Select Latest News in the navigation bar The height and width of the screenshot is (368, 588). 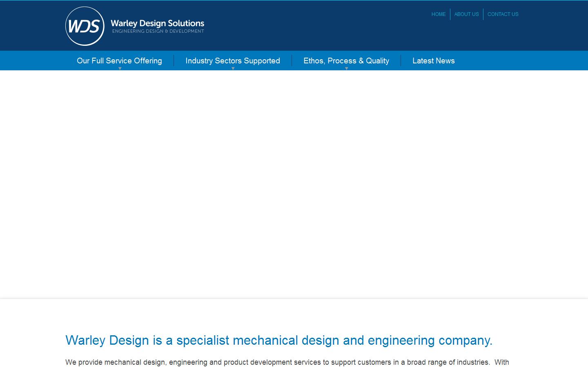[x=434, y=61]
